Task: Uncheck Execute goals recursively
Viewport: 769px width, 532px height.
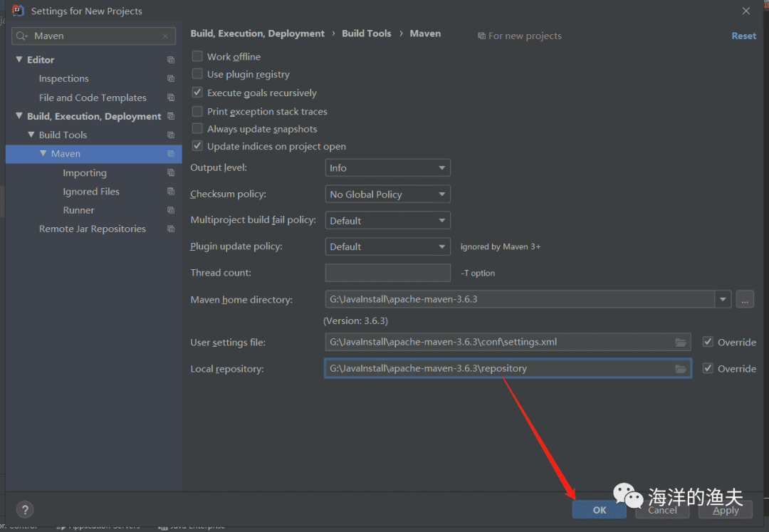Action: [x=197, y=92]
